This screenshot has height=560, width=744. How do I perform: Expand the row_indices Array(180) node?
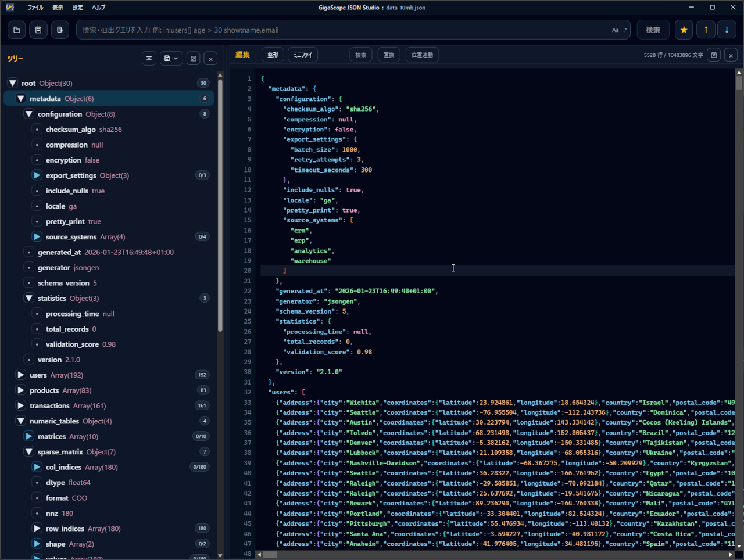point(37,529)
